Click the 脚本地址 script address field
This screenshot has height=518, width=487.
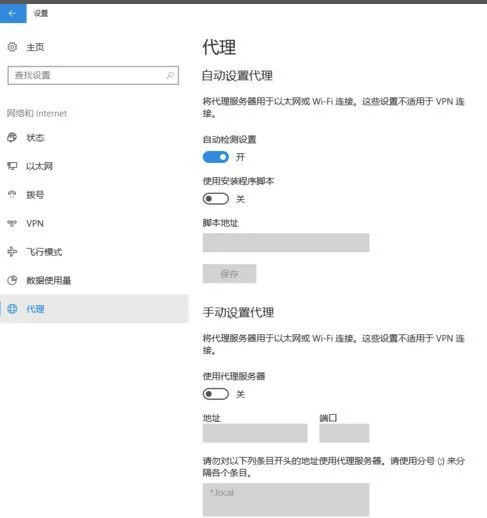pyautogui.click(x=286, y=242)
